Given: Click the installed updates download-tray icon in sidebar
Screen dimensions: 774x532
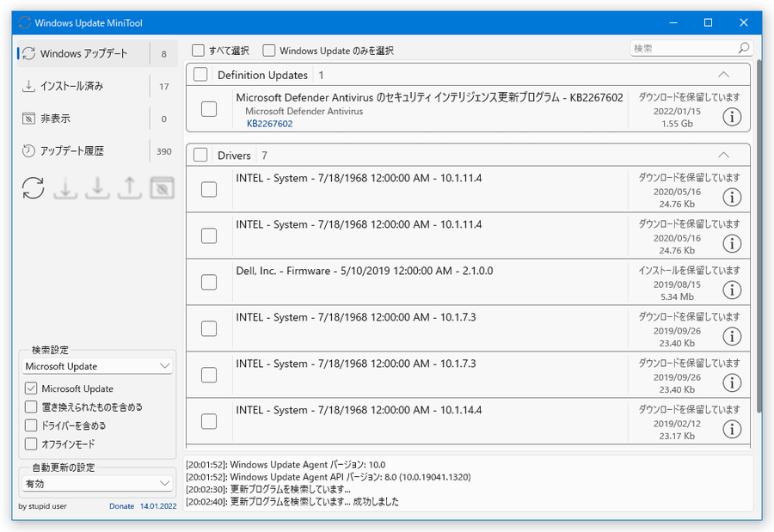Looking at the screenshot, I should [28, 86].
